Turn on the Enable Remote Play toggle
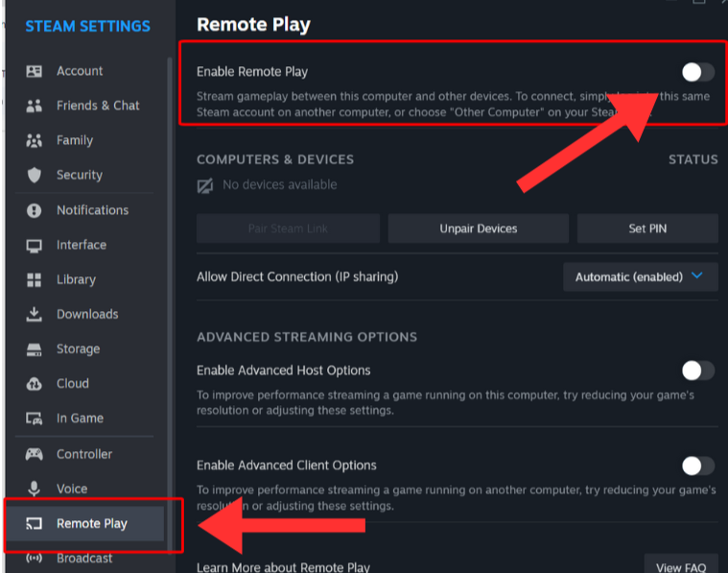The width and height of the screenshot is (728, 573). [697, 72]
